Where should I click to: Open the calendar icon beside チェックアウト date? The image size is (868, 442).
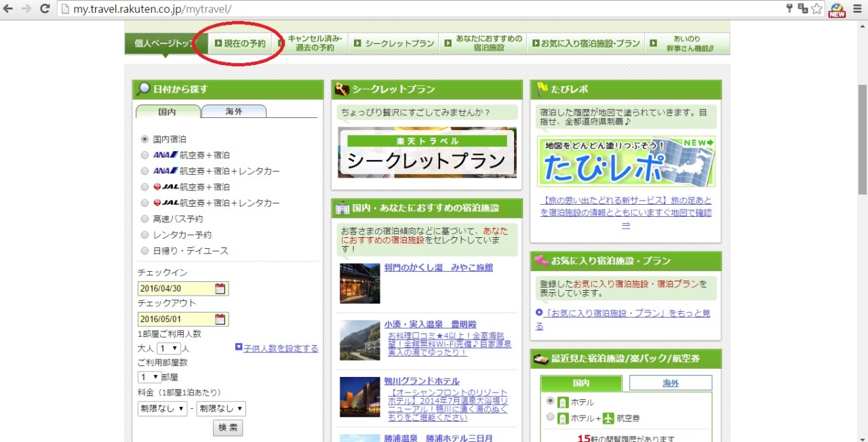point(220,319)
